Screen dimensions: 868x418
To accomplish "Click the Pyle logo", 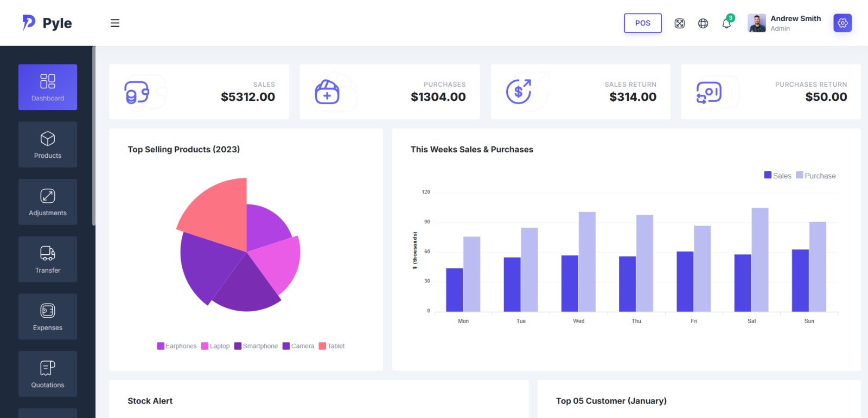I will coord(47,23).
